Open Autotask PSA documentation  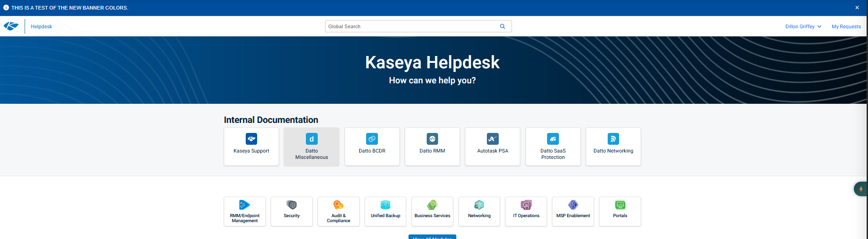coord(492,146)
